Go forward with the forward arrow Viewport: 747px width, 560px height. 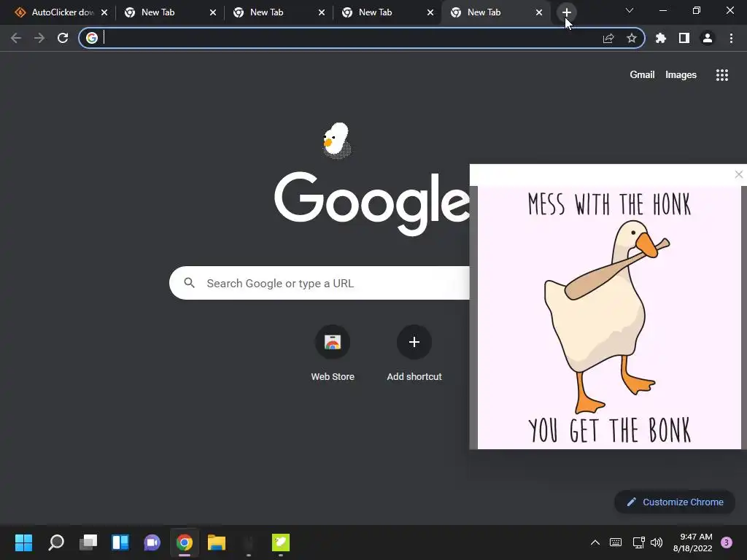pos(39,38)
